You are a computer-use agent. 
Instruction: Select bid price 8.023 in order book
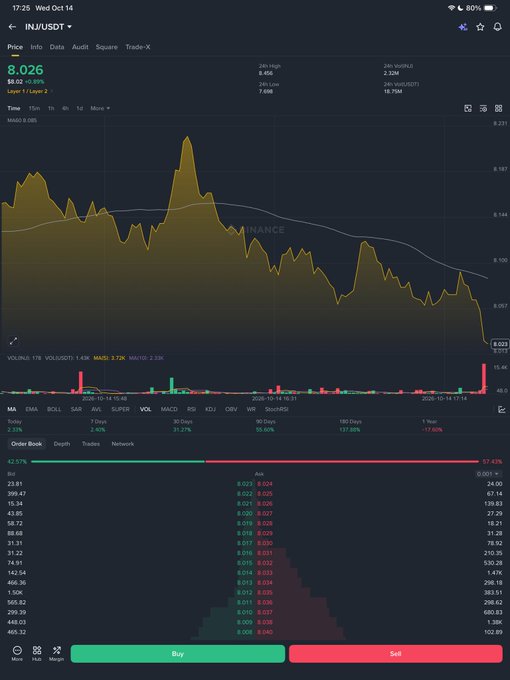click(x=245, y=484)
